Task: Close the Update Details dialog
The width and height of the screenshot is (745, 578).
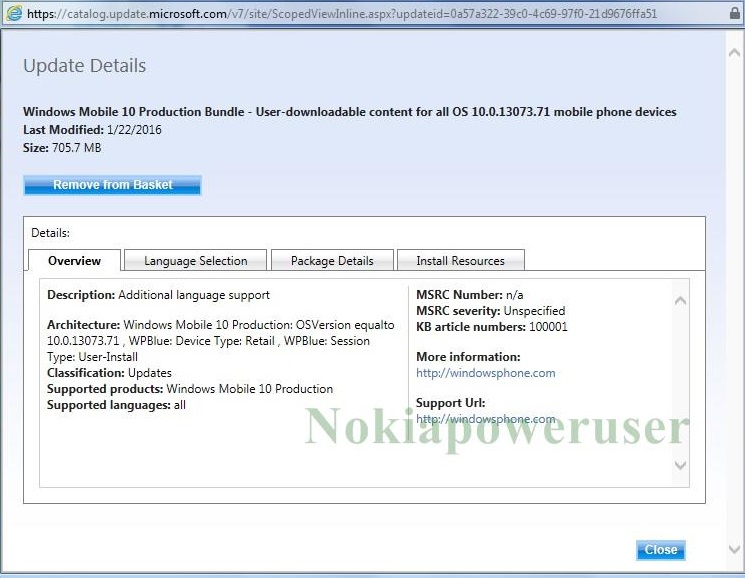Action: (x=660, y=550)
